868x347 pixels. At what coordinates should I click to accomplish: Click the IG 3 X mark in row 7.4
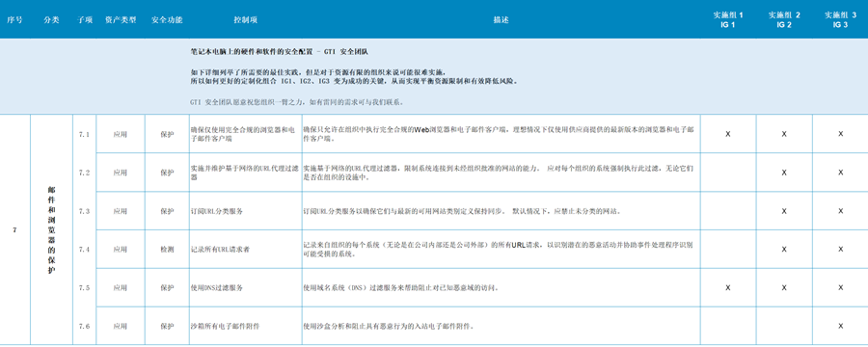(840, 249)
